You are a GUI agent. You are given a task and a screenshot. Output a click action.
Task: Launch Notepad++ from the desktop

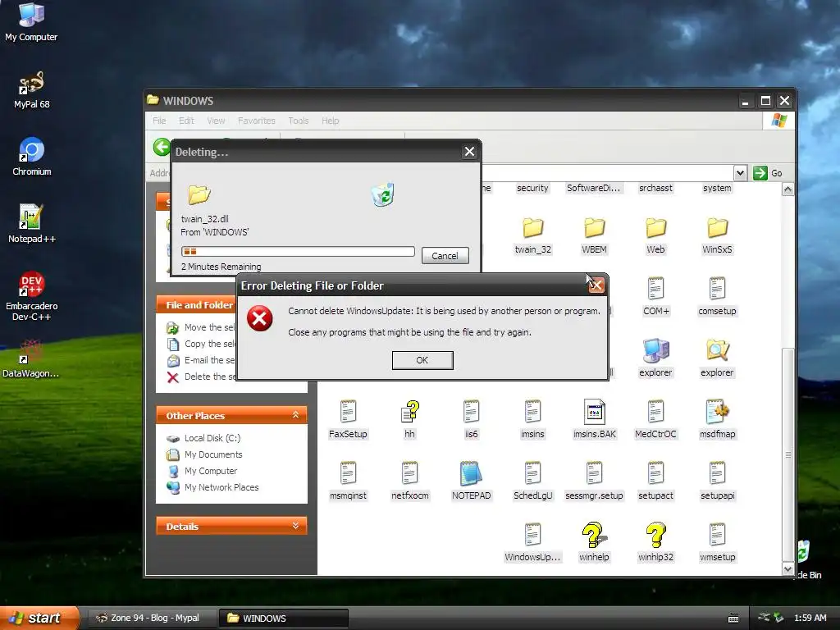pos(32,223)
